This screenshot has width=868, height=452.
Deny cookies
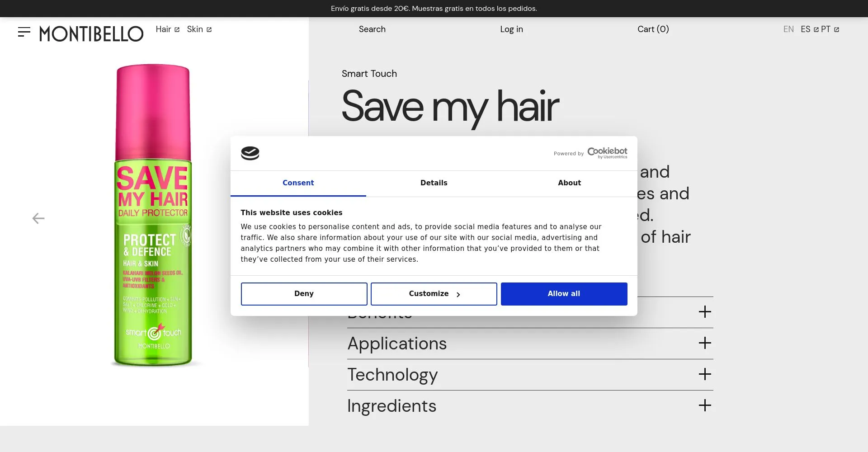[x=304, y=294]
